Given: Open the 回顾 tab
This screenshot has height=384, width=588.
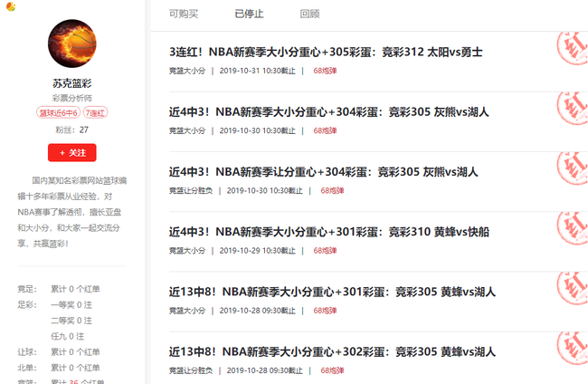Looking at the screenshot, I should point(309,14).
